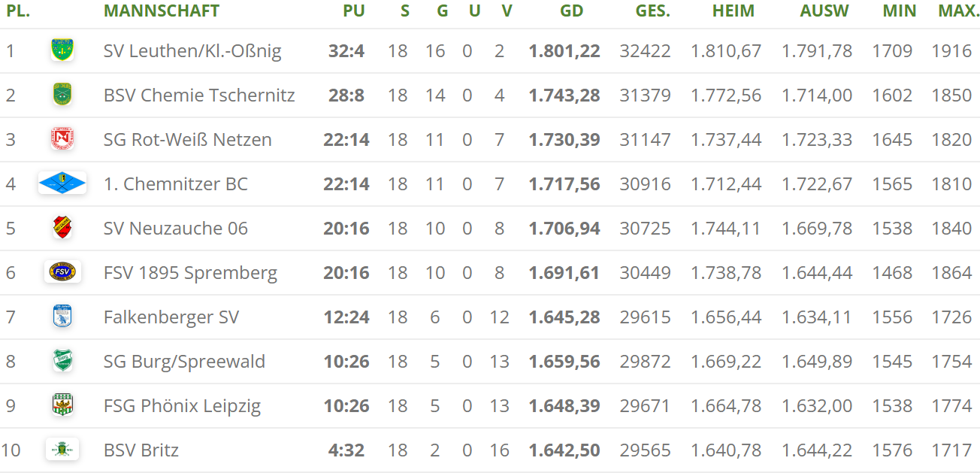The width and height of the screenshot is (980, 473).
Task: Click the SV Leuthen/Kl.-Oßnig club logo
Action: (x=62, y=50)
